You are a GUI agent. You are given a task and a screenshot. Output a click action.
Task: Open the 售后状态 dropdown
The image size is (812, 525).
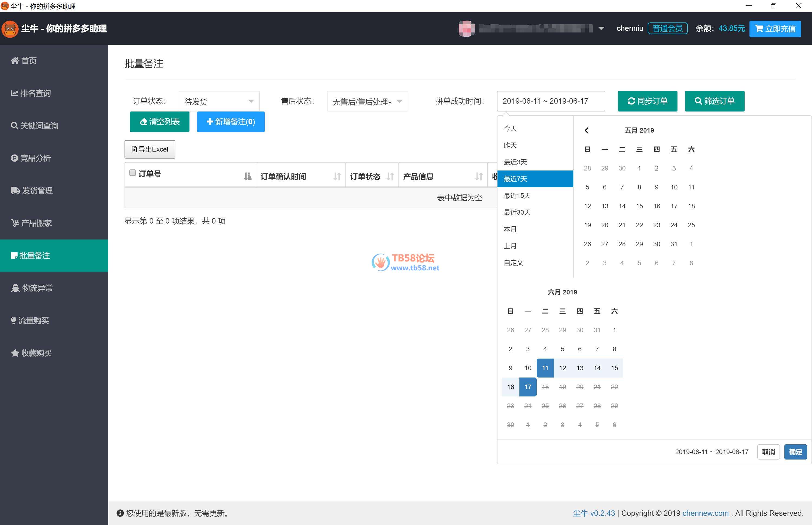(x=367, y=101)
